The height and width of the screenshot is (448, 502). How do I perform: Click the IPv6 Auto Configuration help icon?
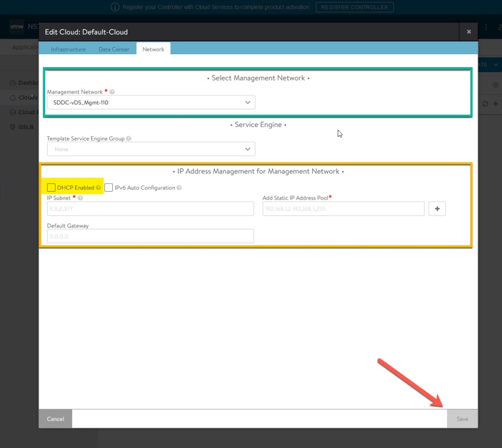tap(179, 188)
